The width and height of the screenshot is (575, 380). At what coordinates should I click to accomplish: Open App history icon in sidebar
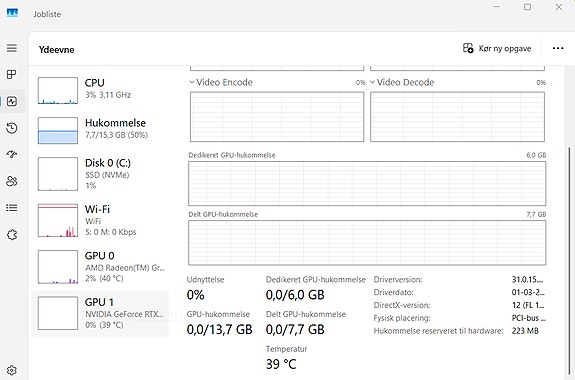[12, 128]
